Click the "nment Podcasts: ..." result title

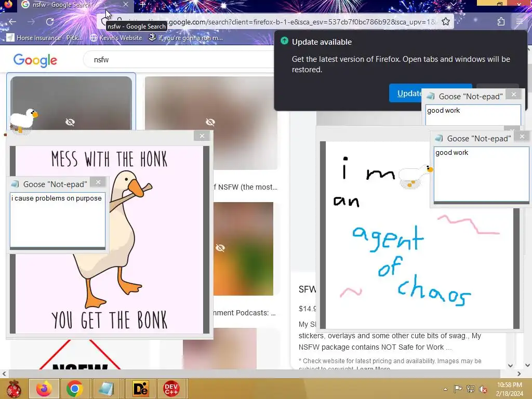(245, 313)
